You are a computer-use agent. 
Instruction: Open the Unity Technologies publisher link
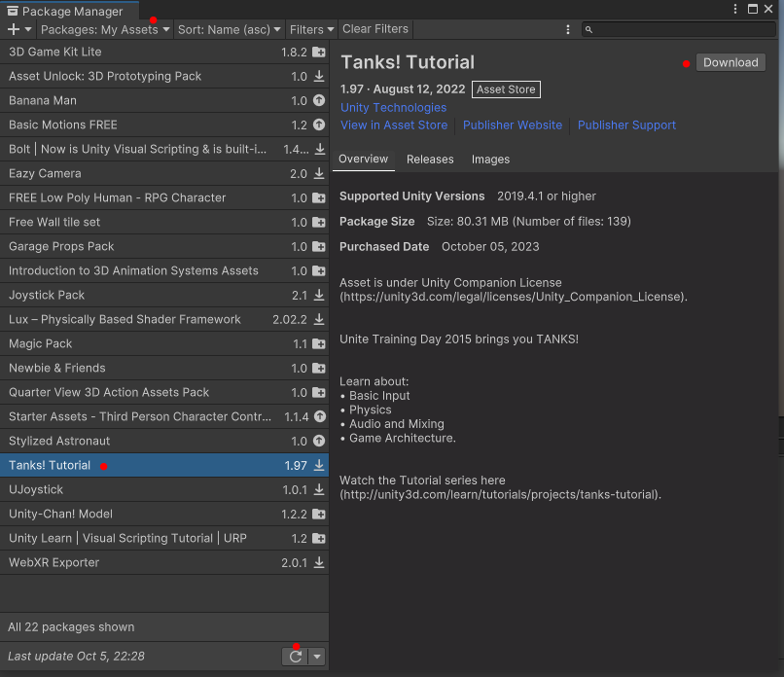(394, 108)
